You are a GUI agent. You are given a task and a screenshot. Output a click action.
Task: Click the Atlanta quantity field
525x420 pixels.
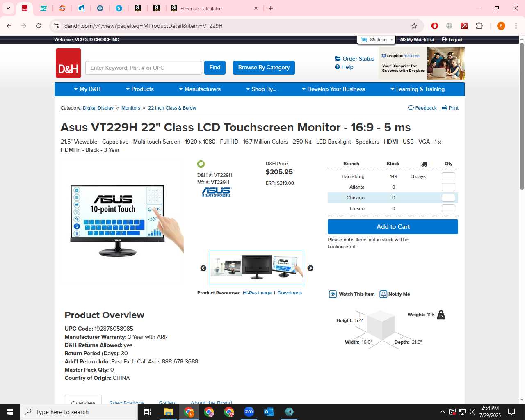pos(448,187)
